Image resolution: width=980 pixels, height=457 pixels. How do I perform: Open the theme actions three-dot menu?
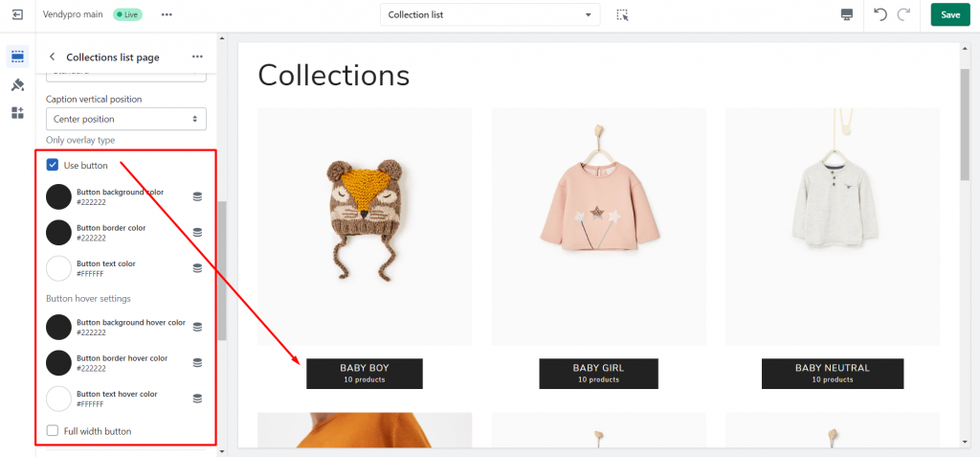pyautogui.click(x=167, y=14)
